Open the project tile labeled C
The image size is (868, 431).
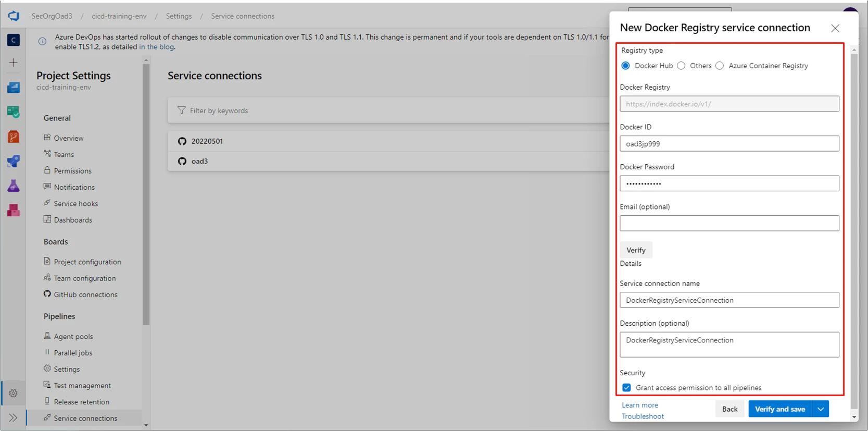tap(14, 40)
